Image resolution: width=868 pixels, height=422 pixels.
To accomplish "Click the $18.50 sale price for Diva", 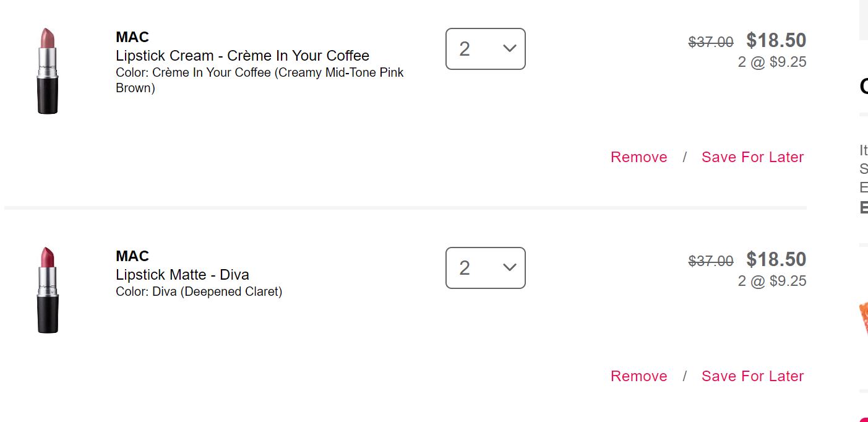I will pos(776,260).
